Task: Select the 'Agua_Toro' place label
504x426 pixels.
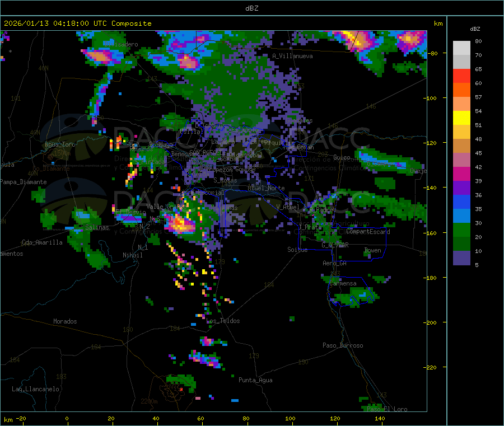Action: point(60,144)
